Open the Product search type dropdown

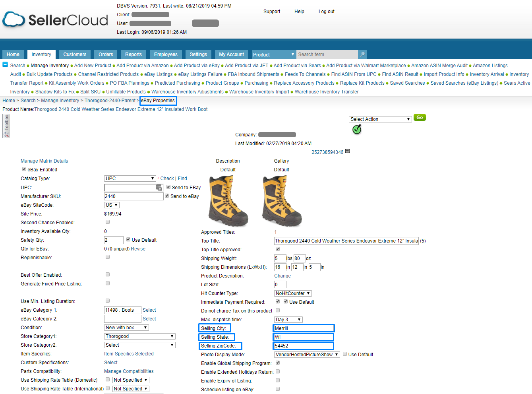(274, 54)
